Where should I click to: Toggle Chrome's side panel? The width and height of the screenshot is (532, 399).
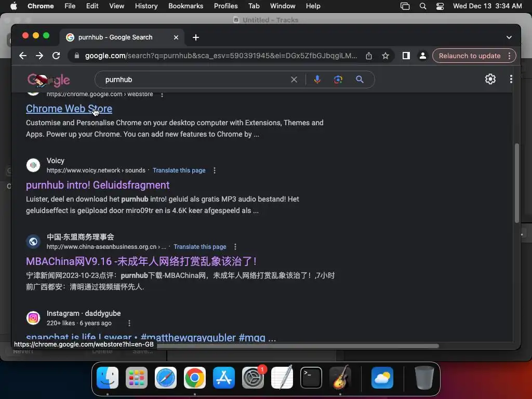[x=406, y=56]
